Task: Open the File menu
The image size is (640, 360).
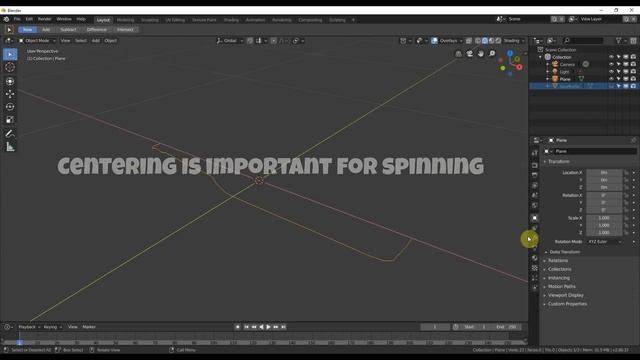Action: pyautogui.click(x=17, y=19)
